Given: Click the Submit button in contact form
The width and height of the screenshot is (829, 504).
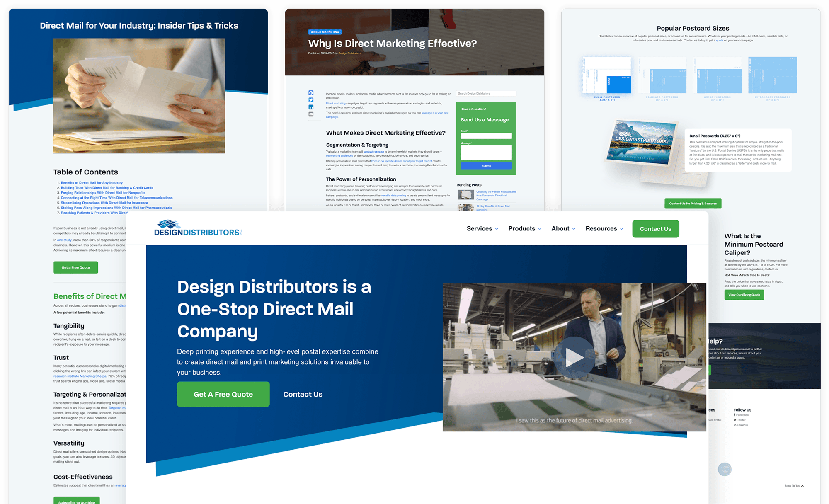Looking at the screenshot, I should click(x=485, y=166).
